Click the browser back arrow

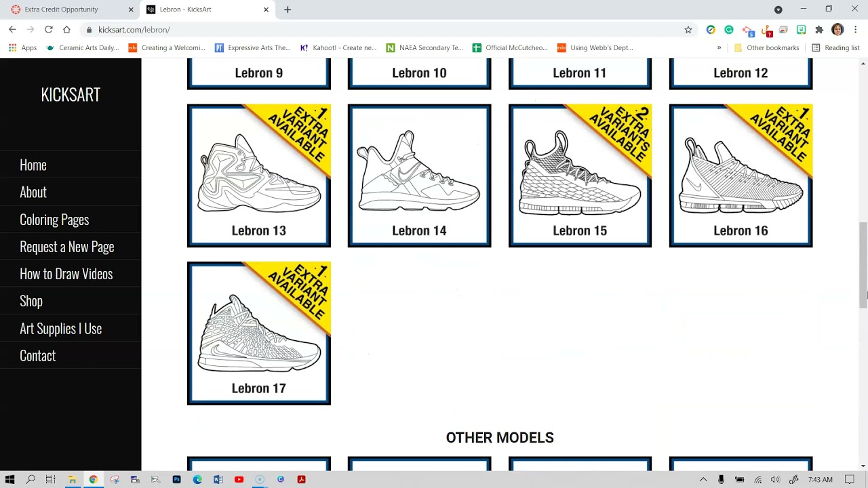tap(12, 29)
